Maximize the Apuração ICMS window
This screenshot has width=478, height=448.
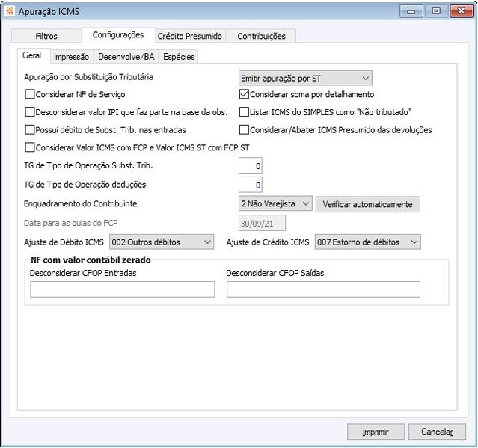(436, 11)
